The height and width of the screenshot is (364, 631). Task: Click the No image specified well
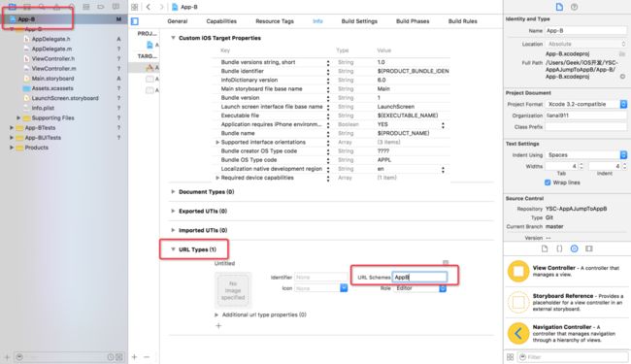233,290
